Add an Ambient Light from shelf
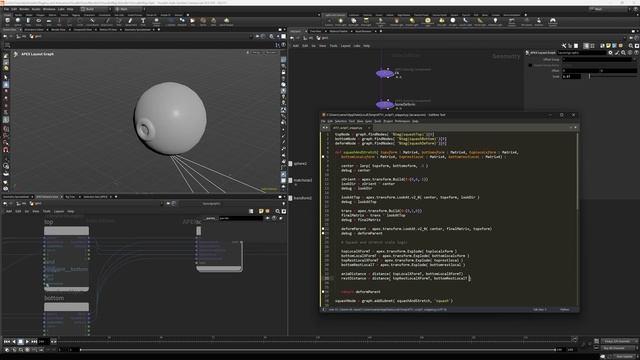The width and height of the screenshot is (640, 360). point(495,21)
